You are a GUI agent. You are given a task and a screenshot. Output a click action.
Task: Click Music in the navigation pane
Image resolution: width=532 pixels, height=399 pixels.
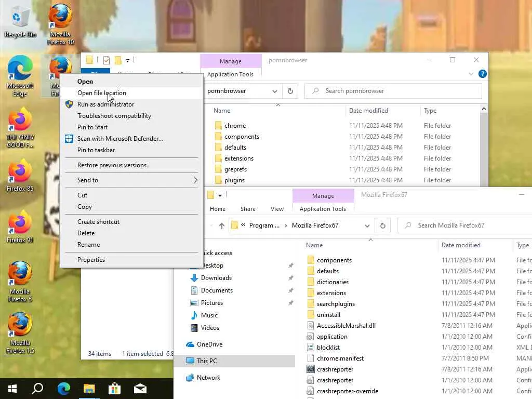(209, 315)
